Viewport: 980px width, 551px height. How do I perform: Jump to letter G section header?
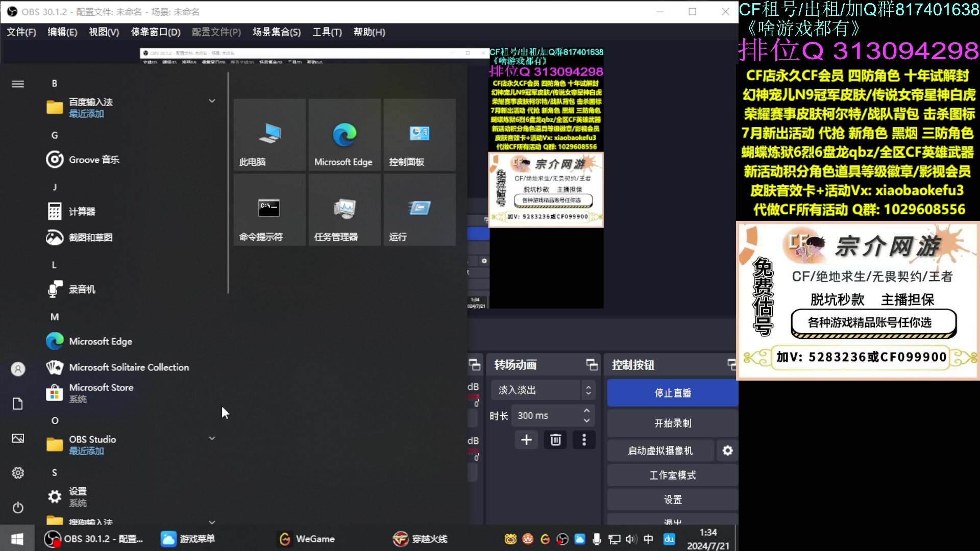55,135
